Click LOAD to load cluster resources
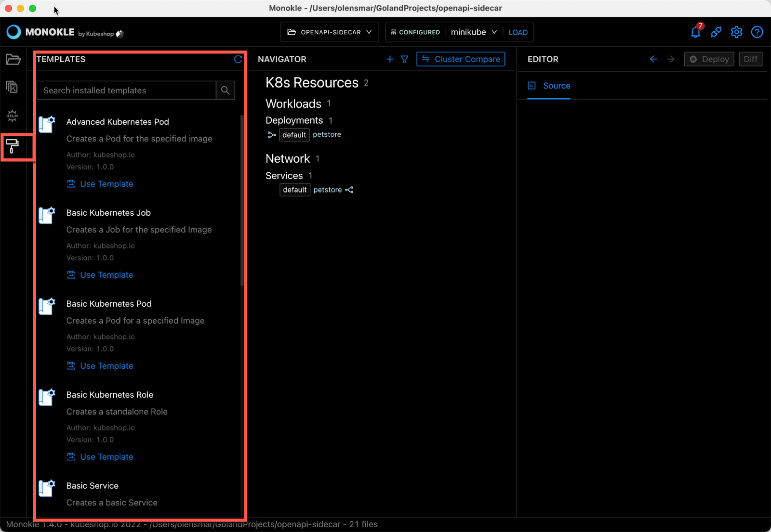 pos(518,32)
